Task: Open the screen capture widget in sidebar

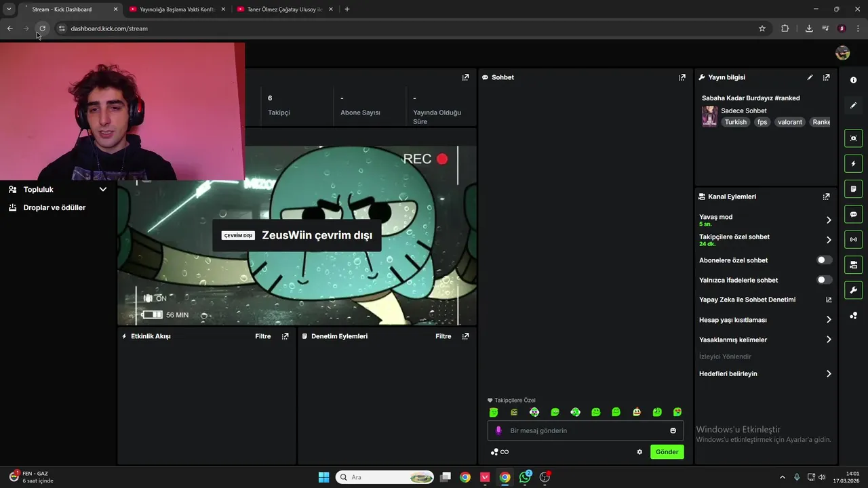Action: (x=853, y=138)
